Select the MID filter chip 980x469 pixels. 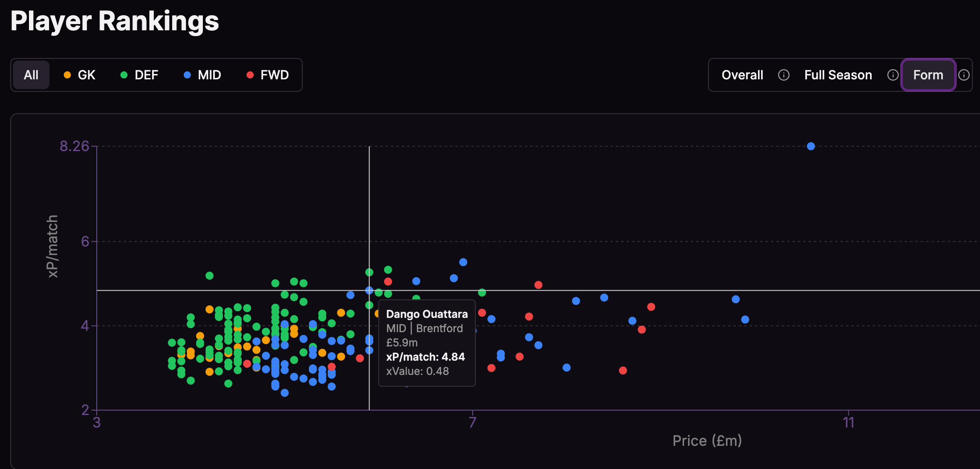(x=203, y=75)
